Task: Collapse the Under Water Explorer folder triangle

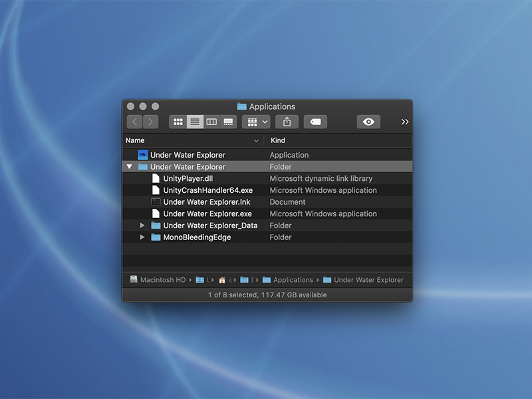Action: 129,167
